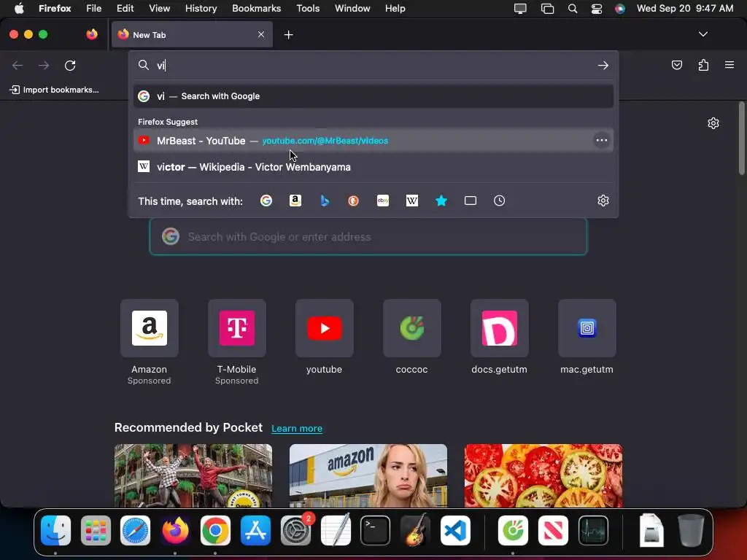Screen dimensions: 747x560
Task: Open search settings gear in urlbar dropdown
Action: [603, 201]
